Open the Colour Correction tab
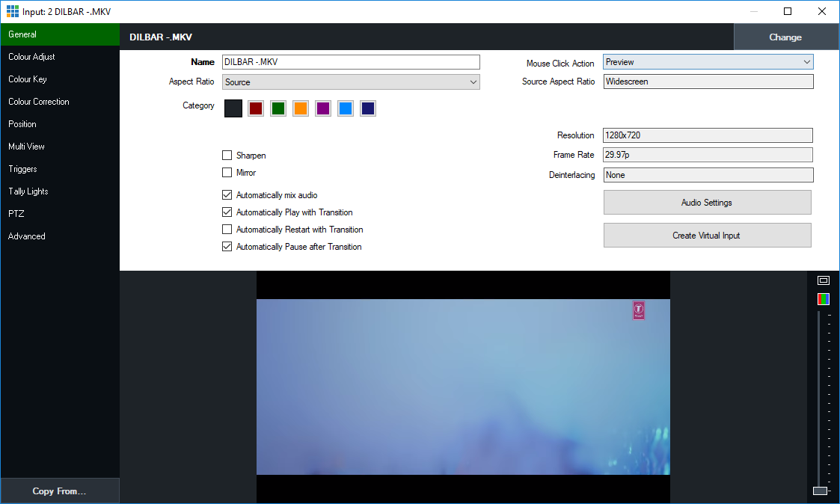 pyautogui.click(x=60, y=102)
